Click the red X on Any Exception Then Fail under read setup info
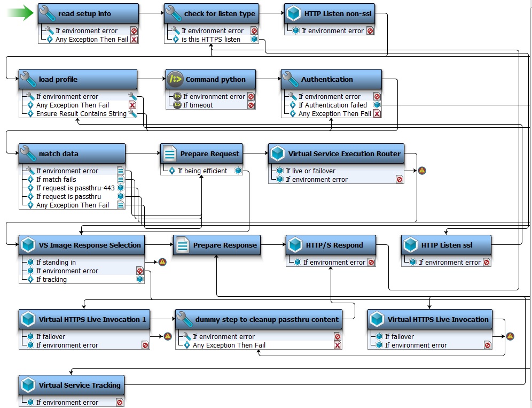532x408 pixels. (134, 39)
